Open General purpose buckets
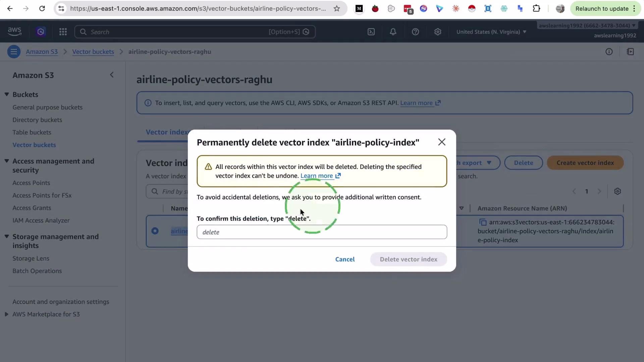644x362 pixels. tap(47, 107)
